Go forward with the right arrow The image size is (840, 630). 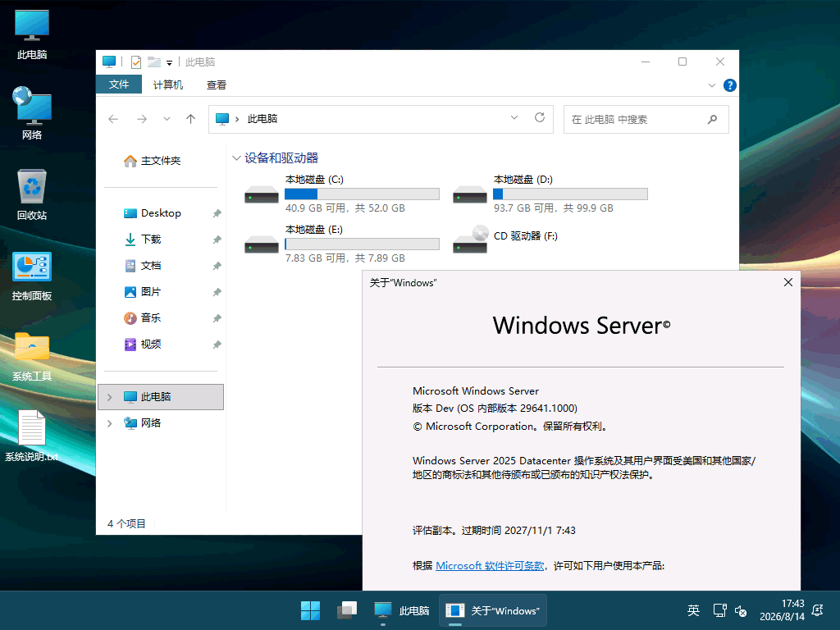click(x=141, y=119)
